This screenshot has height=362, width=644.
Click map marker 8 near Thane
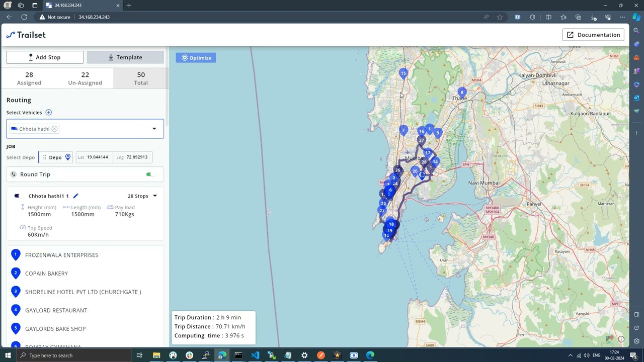(462, 93)
